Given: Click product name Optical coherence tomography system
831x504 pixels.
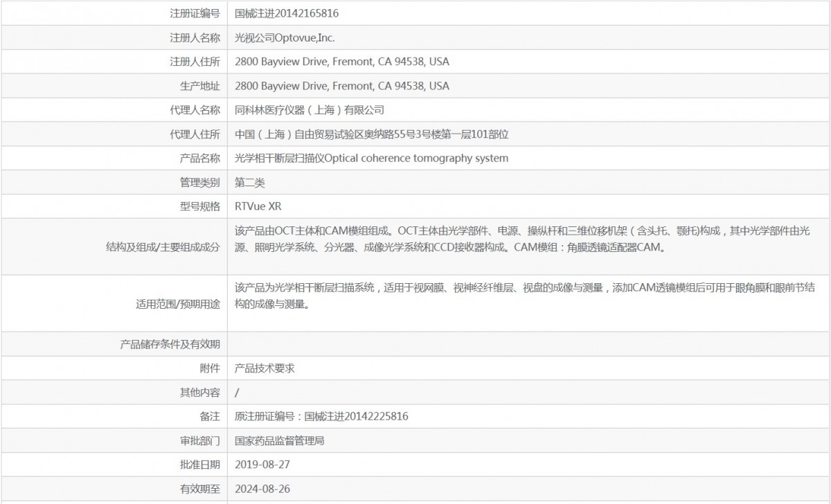Looking at the screenshot, I should click(x=416, y=159).
